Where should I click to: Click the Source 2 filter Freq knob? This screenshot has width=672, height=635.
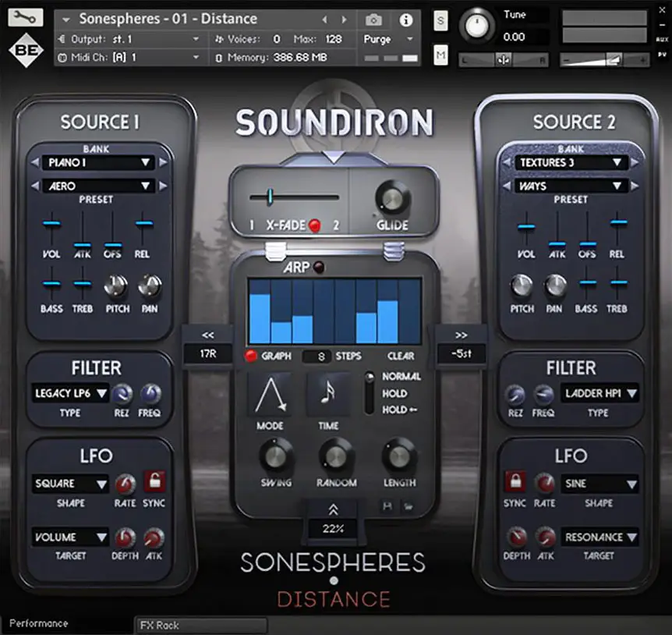coord(543,395)
